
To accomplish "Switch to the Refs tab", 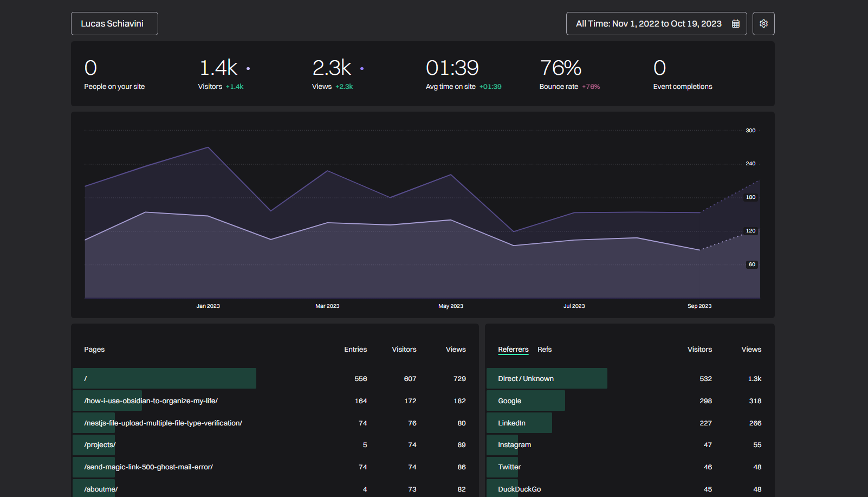I will pyautogui.click(x=544, y=350).
